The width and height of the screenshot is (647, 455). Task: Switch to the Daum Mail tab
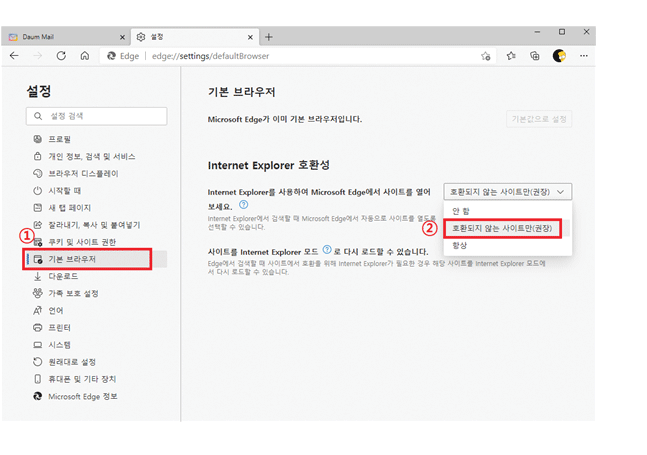click(x=66, y=37)
